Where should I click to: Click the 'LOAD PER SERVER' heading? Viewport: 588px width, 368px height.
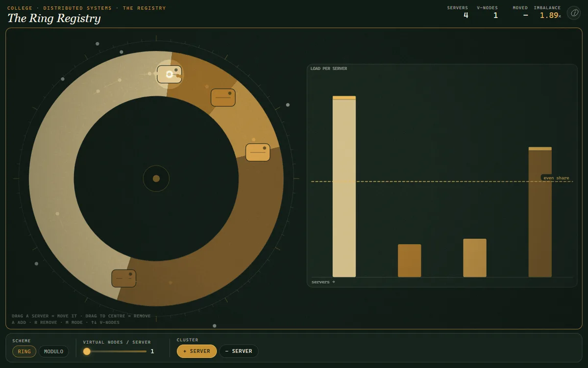329,69
